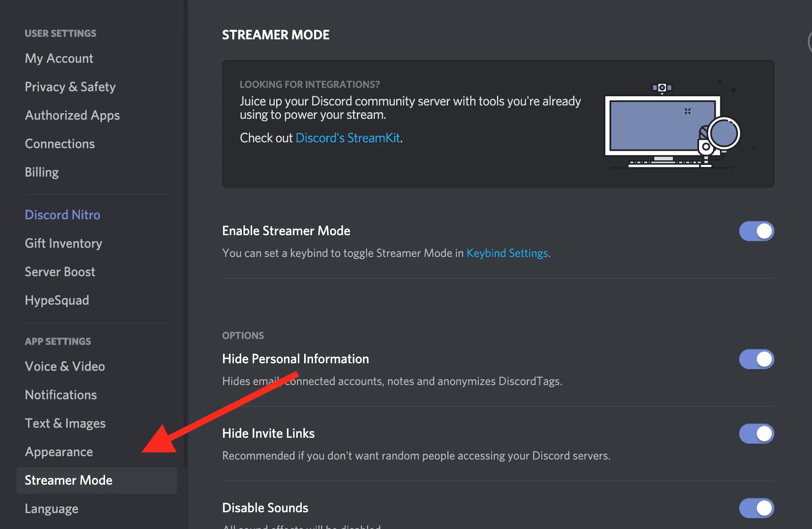Click the STREAMER MODE page heading
This screenshot has width=812, height=529.
tap(276, 35)
